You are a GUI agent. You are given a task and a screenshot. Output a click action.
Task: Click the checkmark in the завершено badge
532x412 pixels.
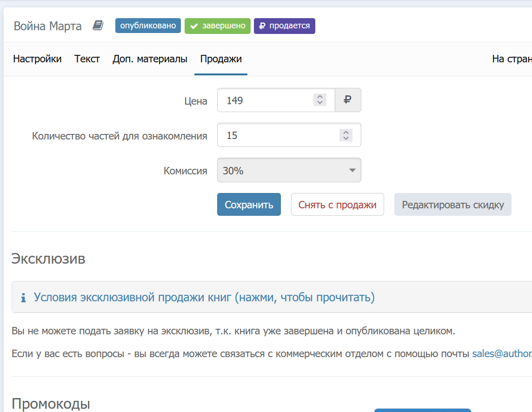pos(194,26)
